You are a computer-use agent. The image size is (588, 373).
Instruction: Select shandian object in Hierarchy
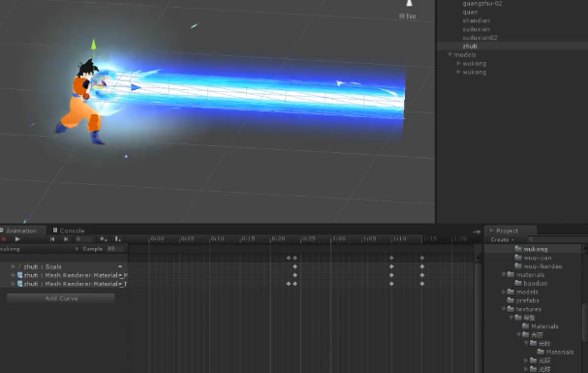tap(476, 20)
